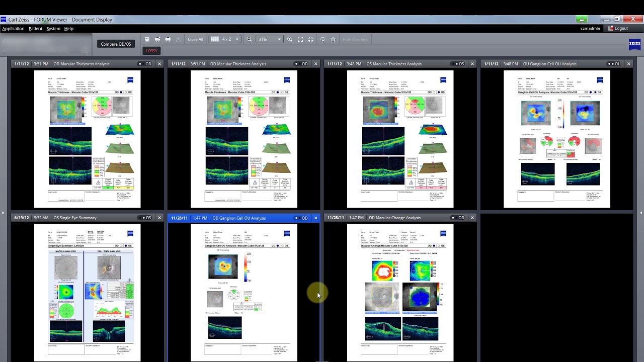
Task: Click the 'OD Macular Change Analysis' panel title
Action: click(x=394, y=218)
